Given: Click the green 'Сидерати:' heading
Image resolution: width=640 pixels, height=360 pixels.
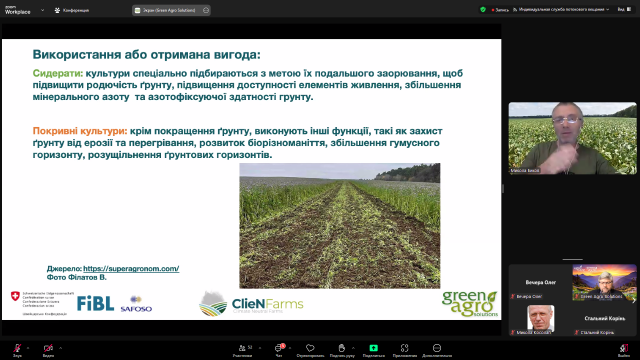Looking at the screenshot, I should [x=58, y=73].
